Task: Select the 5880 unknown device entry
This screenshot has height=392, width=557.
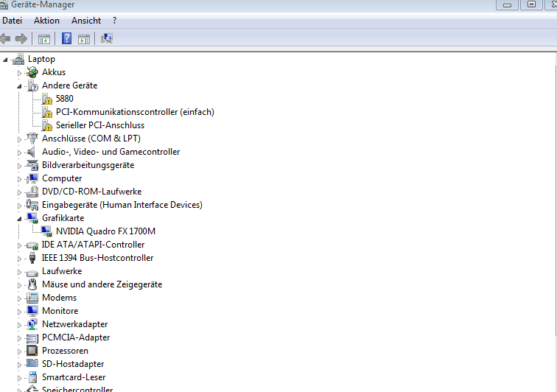Action: (x=65, y=99)
